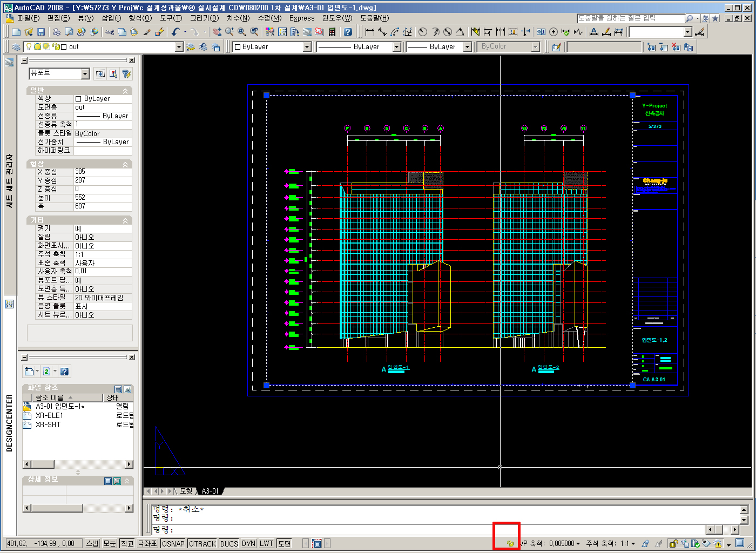Click the Undo arrow icon
Image resolution: width=756 pixels, height=553 pixels.
pyautogui.click(x=175, y=32)
